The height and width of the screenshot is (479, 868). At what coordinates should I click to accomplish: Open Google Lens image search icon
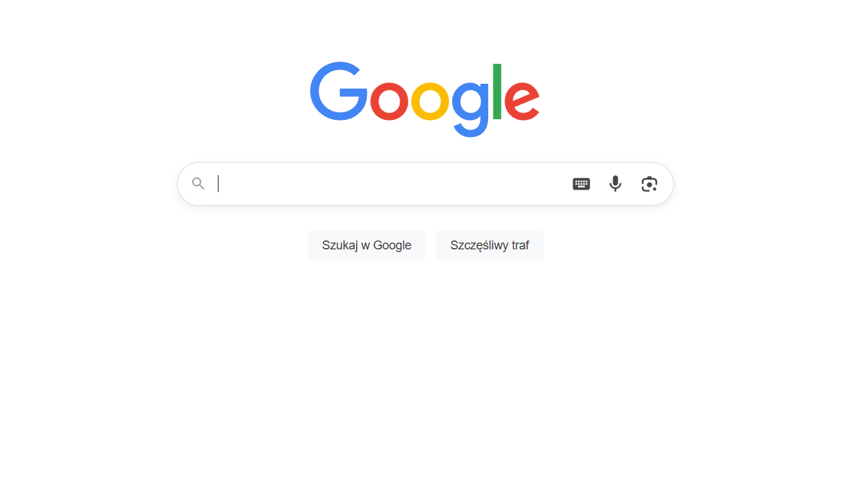tap(649, 184)
